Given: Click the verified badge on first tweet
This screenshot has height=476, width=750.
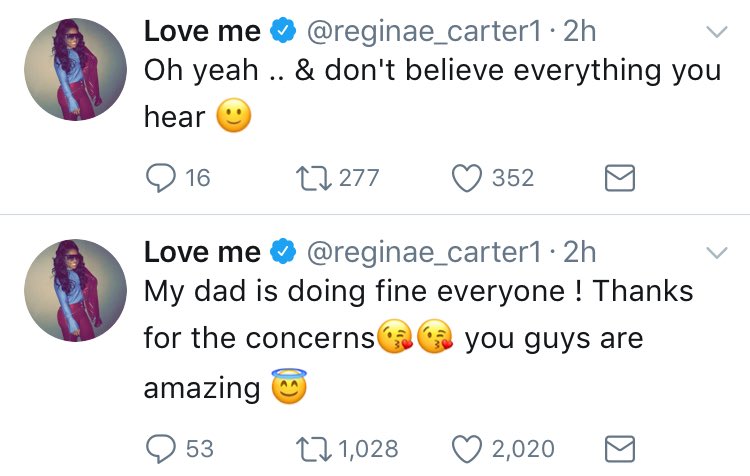Looking at the screenshot, I should point(284,32).
